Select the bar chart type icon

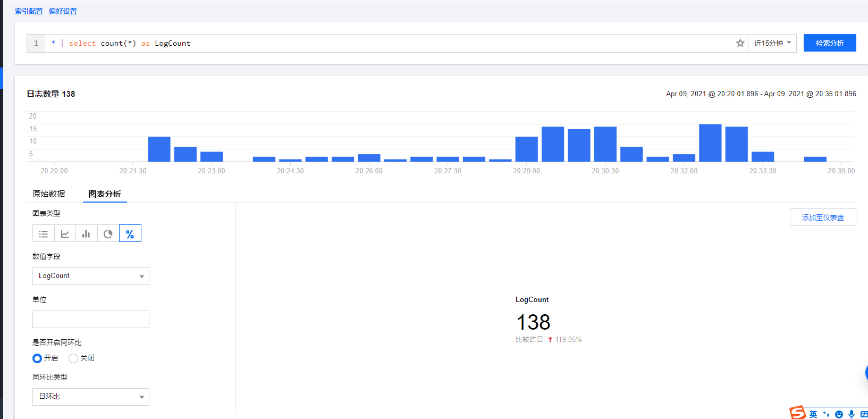86,233
